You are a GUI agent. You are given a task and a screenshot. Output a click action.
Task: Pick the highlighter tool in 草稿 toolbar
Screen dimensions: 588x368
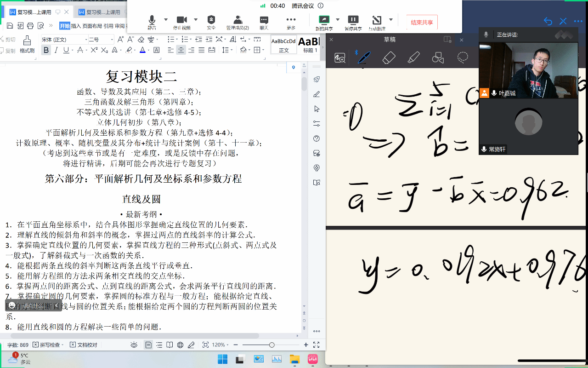[413, 57]
